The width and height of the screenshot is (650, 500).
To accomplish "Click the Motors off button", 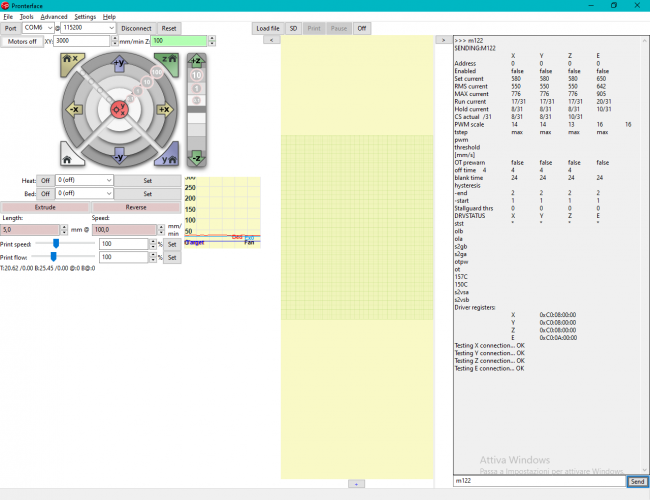I will click(21, 41).
